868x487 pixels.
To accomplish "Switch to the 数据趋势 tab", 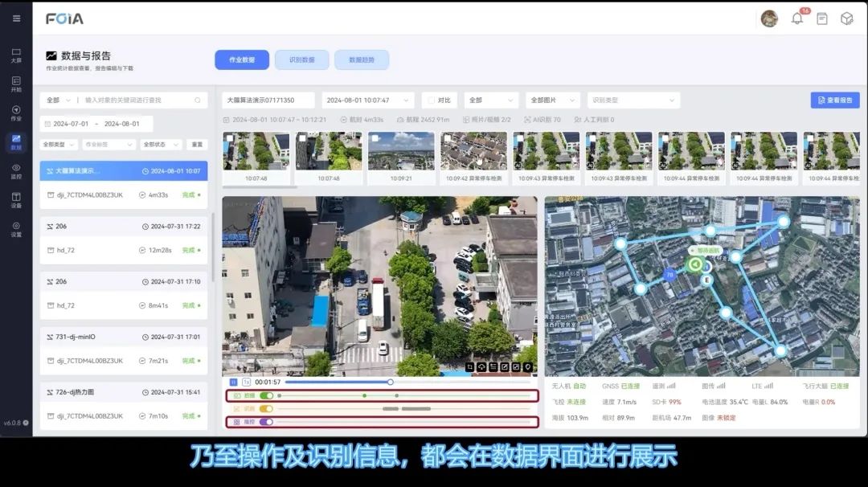I will [x=362, y=59].
